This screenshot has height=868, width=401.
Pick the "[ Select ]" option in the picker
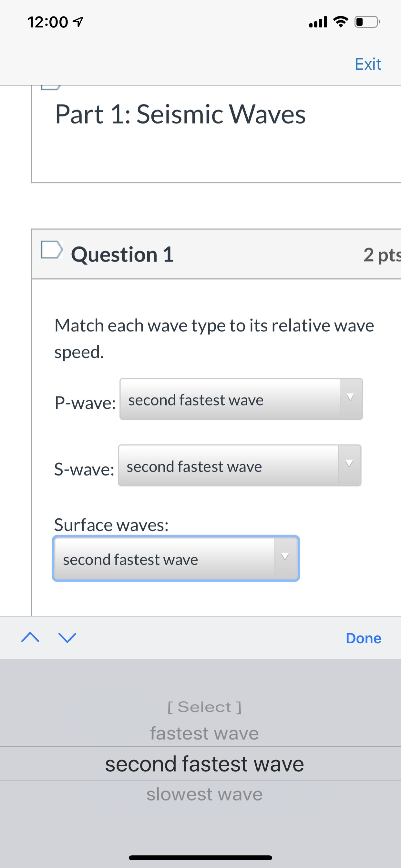click(x=204, y=707)
